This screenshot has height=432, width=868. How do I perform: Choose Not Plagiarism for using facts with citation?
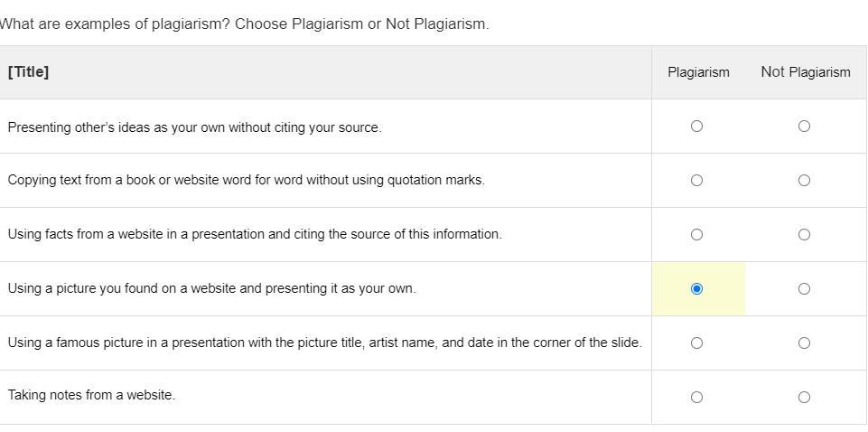[804, 235]
